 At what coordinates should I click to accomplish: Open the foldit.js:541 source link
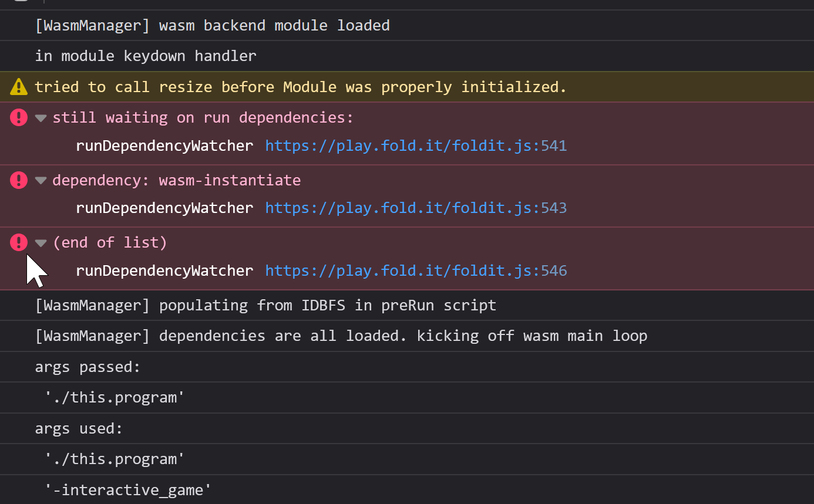pyautogui.click(x=416, y=146)
